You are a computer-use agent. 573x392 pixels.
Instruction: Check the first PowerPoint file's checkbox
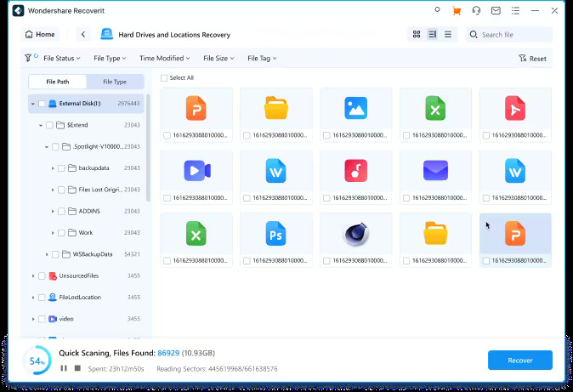coord(167,135)
